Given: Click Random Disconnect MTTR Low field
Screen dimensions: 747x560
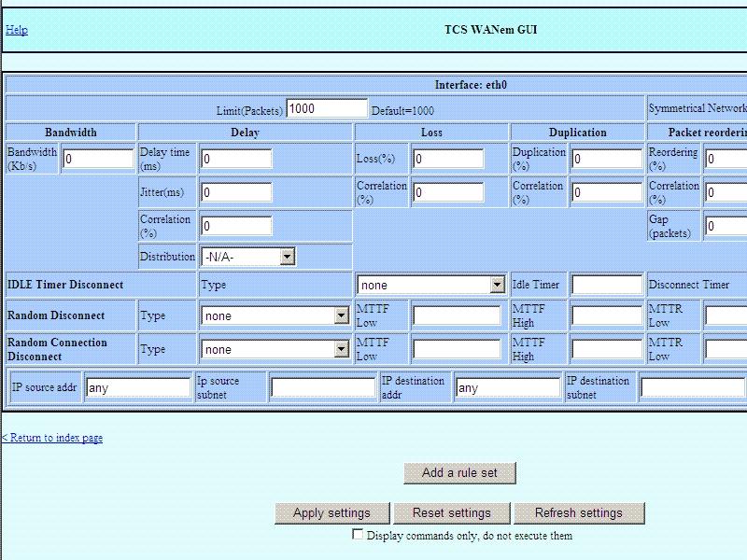Looking at the screenshot, I should coord(726,315).
